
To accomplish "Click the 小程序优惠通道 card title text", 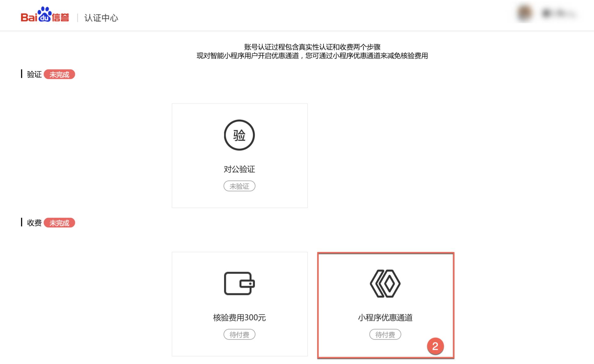I will 385,317.
